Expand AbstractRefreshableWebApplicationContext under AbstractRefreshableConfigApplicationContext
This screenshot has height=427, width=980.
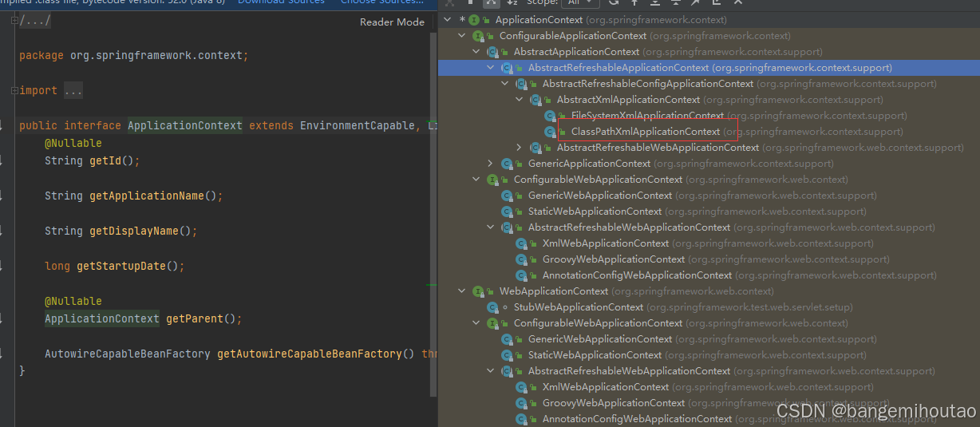tap(520, 148)
